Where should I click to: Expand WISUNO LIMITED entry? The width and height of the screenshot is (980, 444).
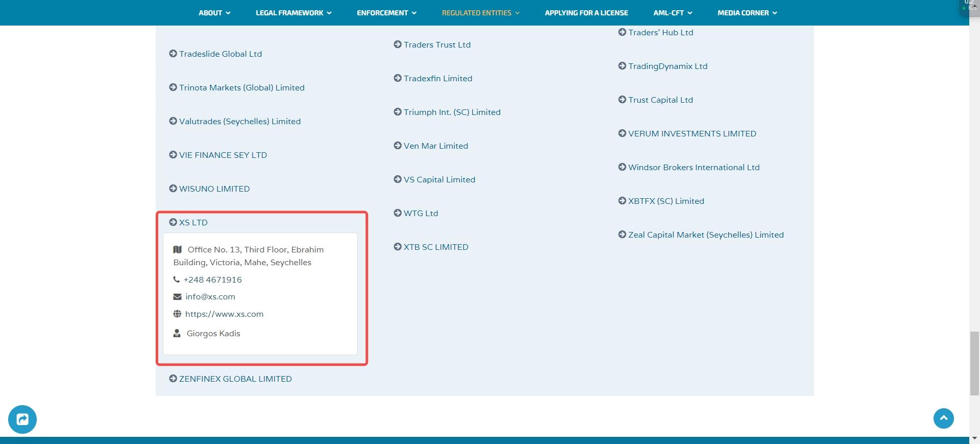click(x=209, y=189)
